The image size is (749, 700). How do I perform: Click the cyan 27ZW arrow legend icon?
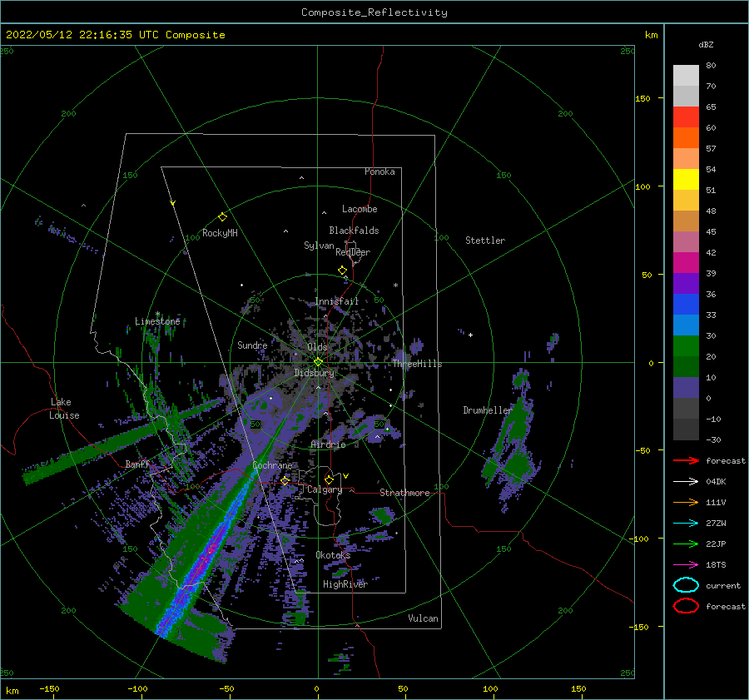click(686, 524)
